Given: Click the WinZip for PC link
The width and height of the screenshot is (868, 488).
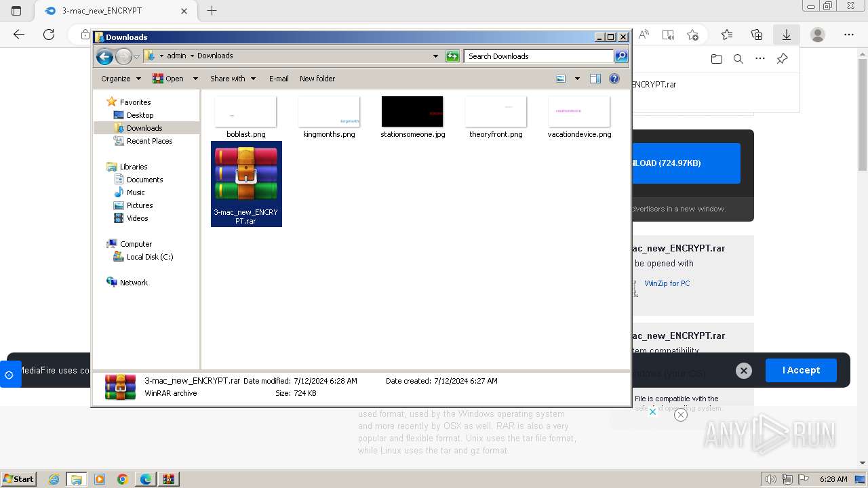Looking at the screenshot, I should [x=667, y=283].
